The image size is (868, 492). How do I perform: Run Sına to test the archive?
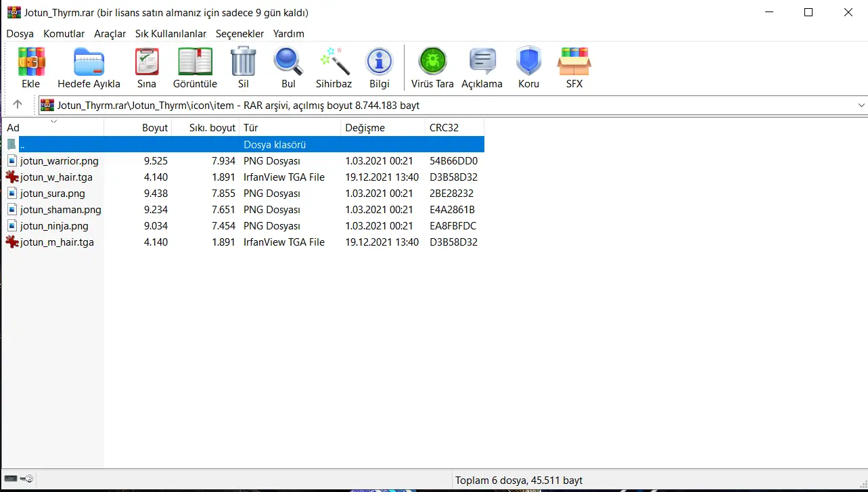pos(147,62)
